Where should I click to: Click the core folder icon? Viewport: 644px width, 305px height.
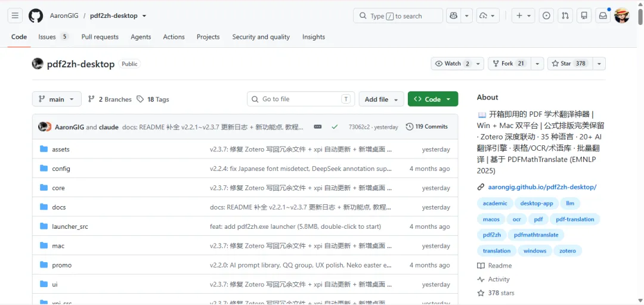tap(44, 188)
